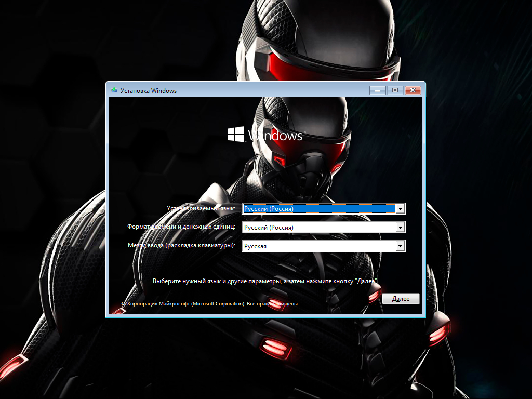Click the Установка Windows title text
The height and width of the screenshot is (399, 532).
[x=148, y=90]
